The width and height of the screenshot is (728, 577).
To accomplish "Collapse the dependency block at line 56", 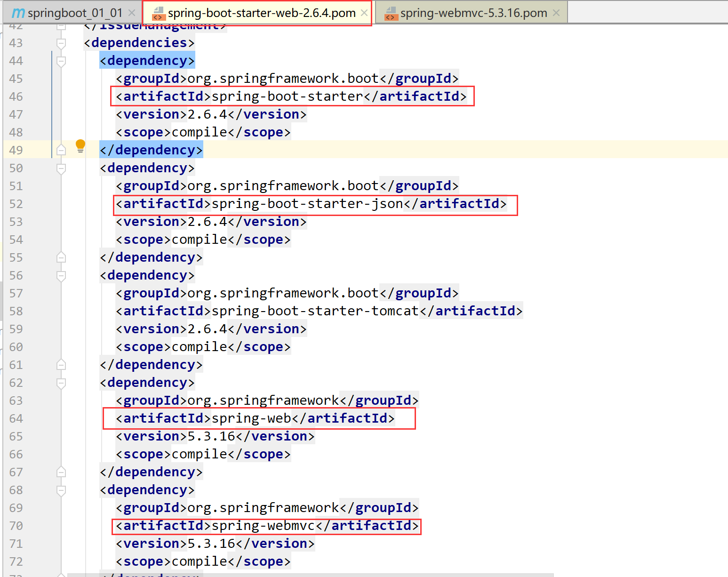I will pos(61,276).
